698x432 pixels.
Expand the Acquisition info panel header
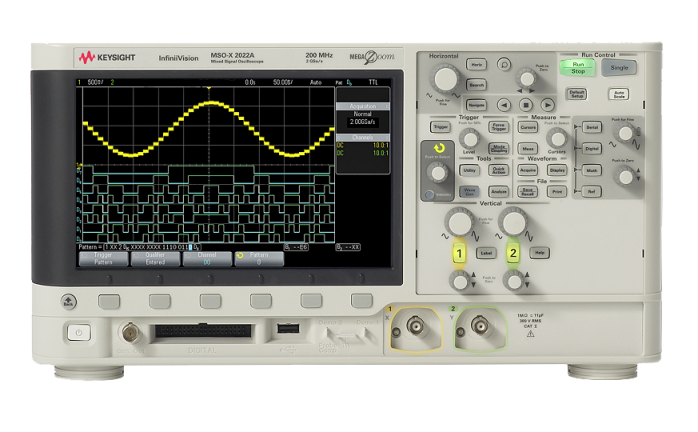pyautogui.click(x=363, y=106)
